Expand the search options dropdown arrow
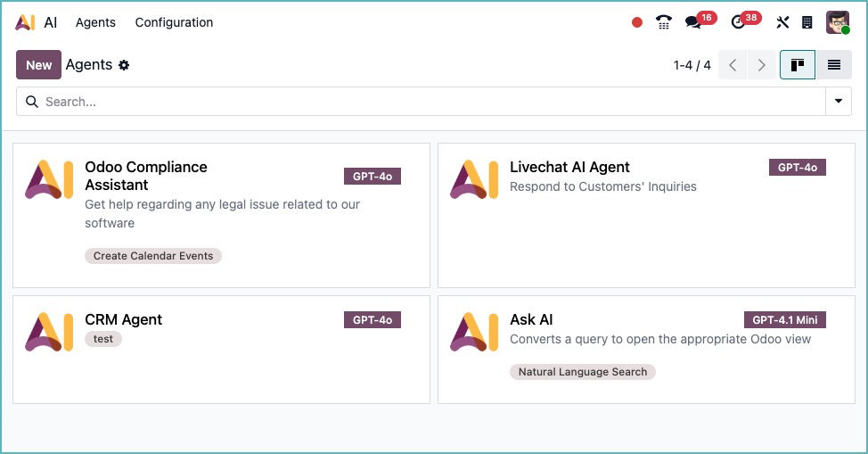This screenshot has width=868, height=454. coord(838,102)
